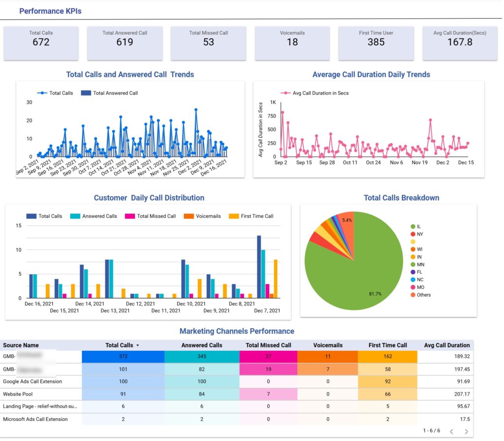Click the magenta Total Missed Call legend marker
The width and height of the screenshot is (504, 441).
129,216
